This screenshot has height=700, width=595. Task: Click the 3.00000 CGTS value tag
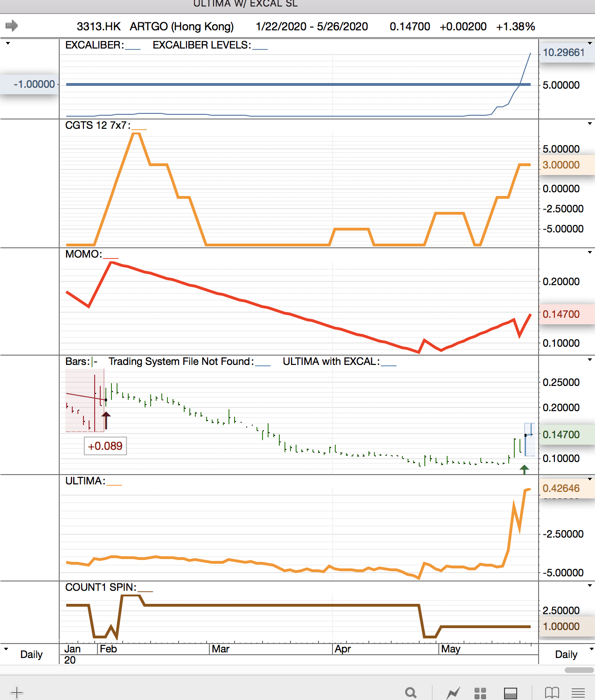click(567, 165)
